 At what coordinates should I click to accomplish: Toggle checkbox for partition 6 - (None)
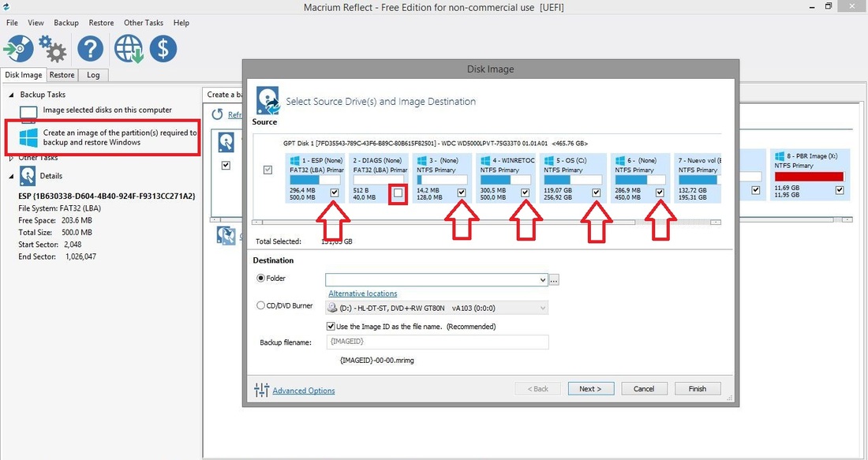[660, 193]
